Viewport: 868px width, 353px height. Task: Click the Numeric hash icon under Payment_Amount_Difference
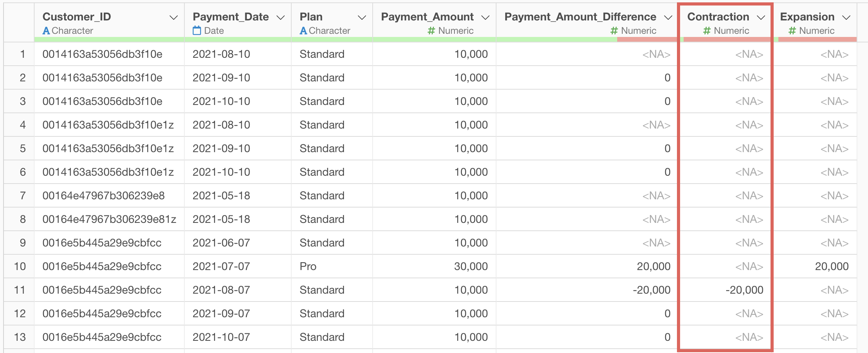click(614, 31)
